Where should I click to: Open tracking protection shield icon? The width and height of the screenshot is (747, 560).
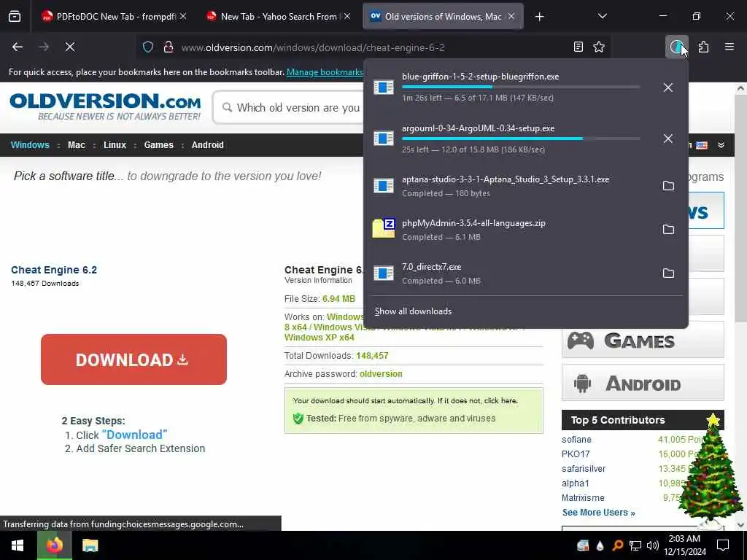148,47
